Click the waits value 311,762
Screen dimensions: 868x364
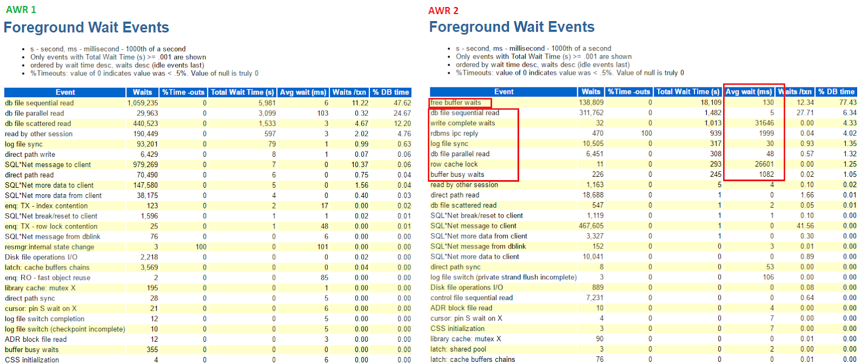(x=591, y=113)
